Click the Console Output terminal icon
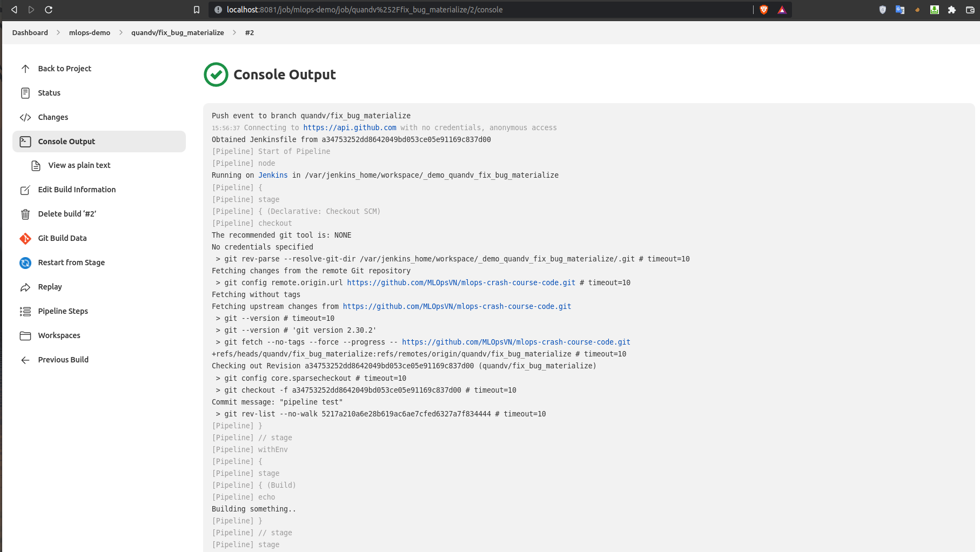This screenshot has height=552, width=980. (x=25, y=142)
